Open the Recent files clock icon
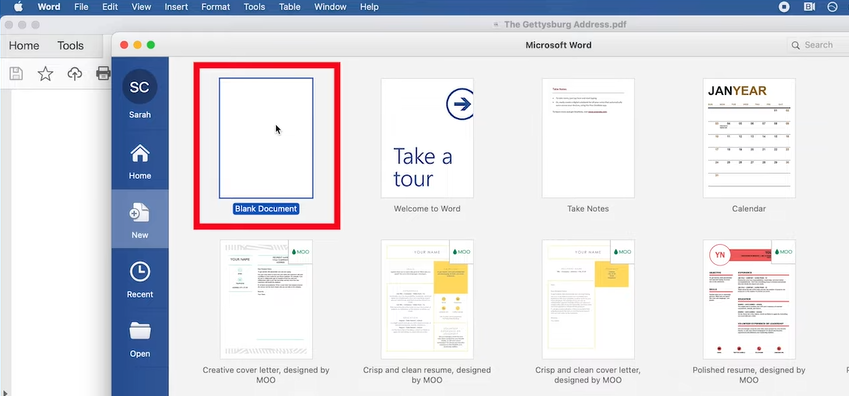The height and width of the screenshot is (396, 849). (140, 272)
